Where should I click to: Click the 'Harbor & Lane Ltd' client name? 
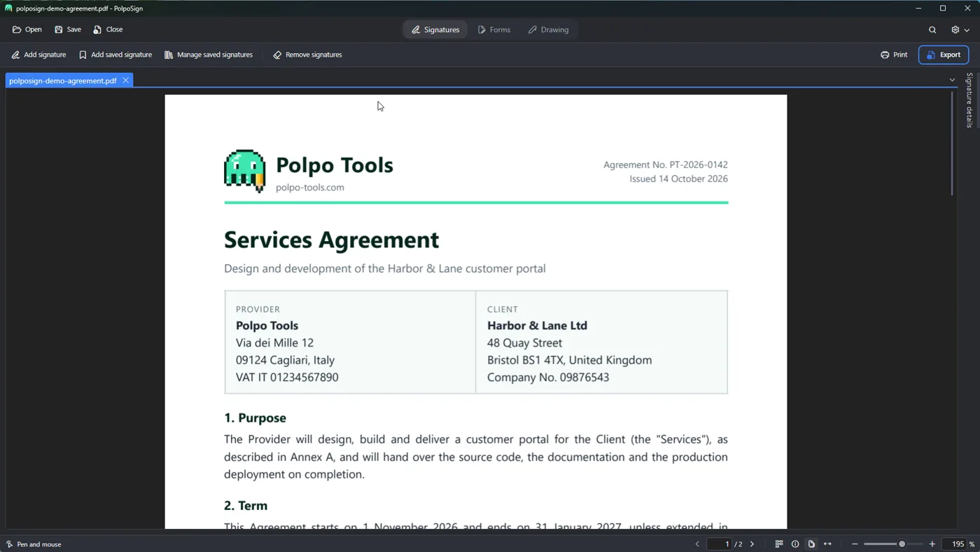(537, 326)
